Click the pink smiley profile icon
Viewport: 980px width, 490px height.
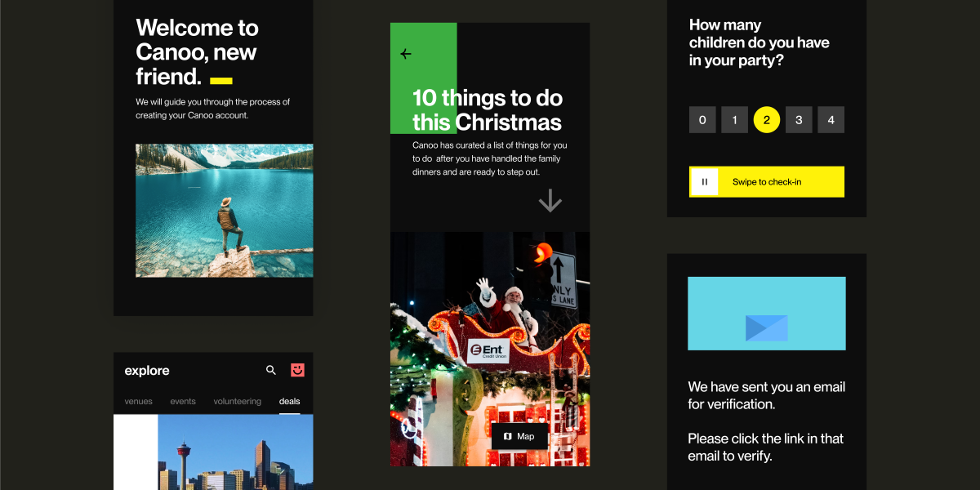297,370
